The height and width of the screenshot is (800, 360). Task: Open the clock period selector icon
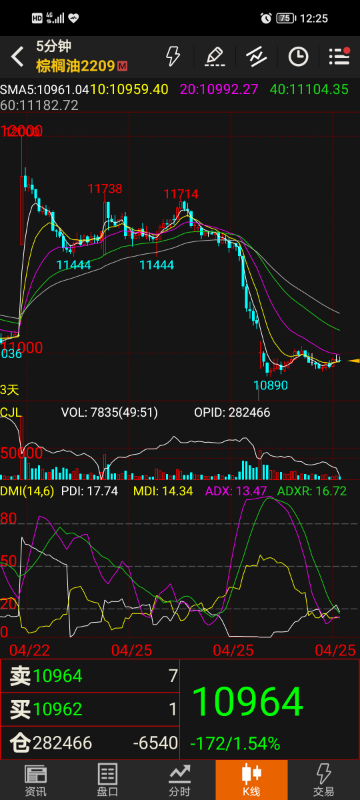pyautogui.click(x=298, y=57)
